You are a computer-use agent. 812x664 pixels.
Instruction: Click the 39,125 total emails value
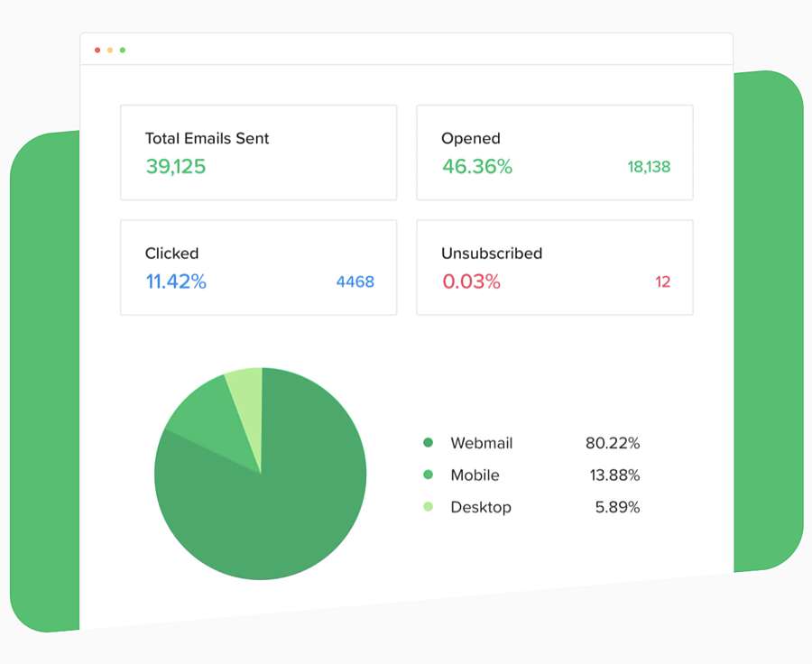point(176,167)
